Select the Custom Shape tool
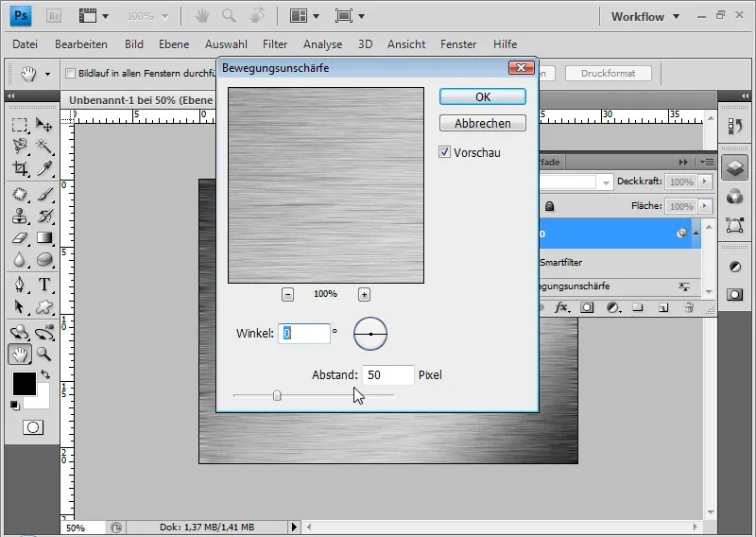The width and height of the screenshot is (756, 537). click(44, 306)
